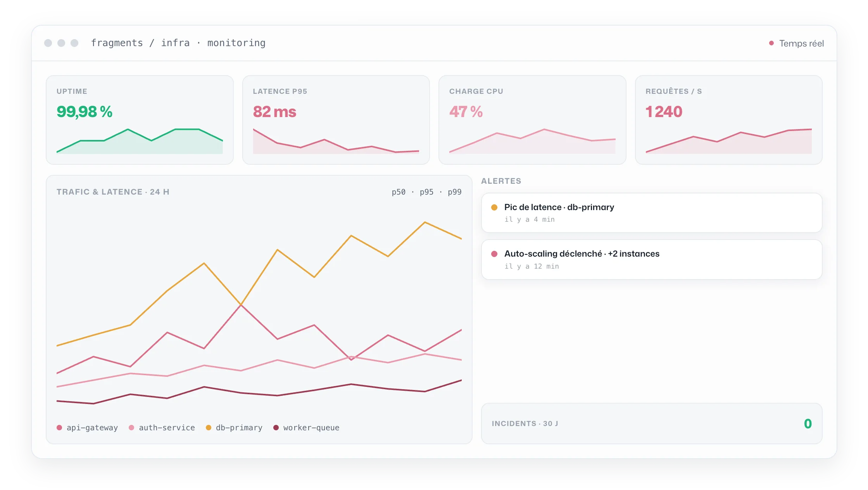The image size is (868, 490).
Task: Toggle the auth-service legend dot
Action: [x=131, y=428]
